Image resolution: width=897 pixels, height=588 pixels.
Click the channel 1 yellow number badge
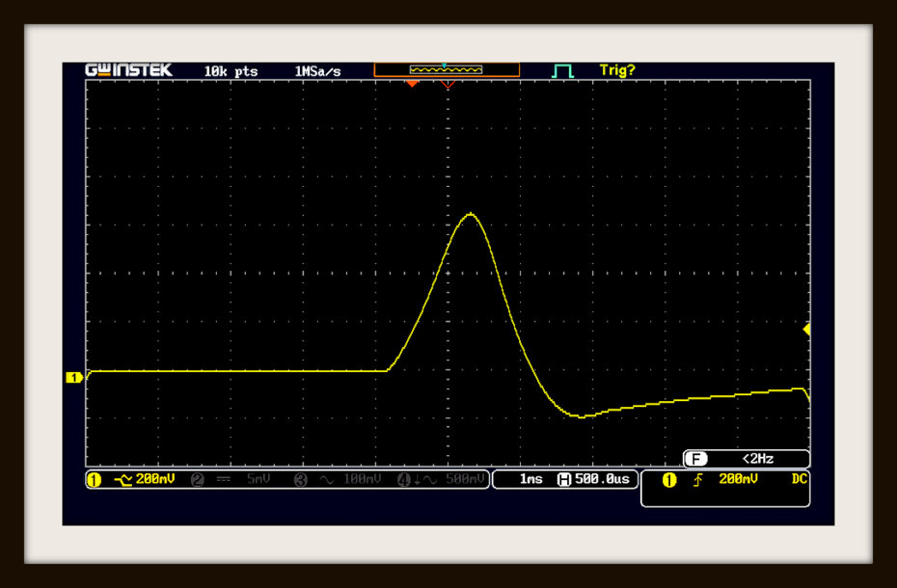pyautogui.click(x=95, y=480)
